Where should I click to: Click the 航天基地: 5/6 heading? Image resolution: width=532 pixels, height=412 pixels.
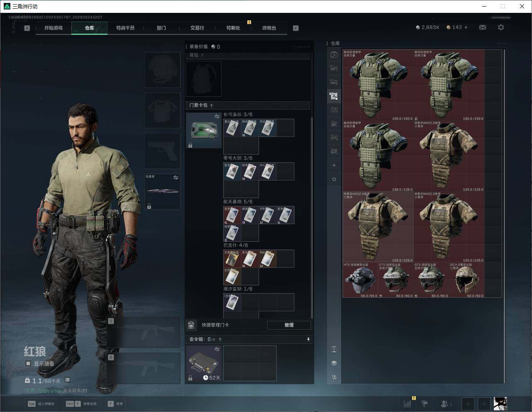(x=238, y=202)
